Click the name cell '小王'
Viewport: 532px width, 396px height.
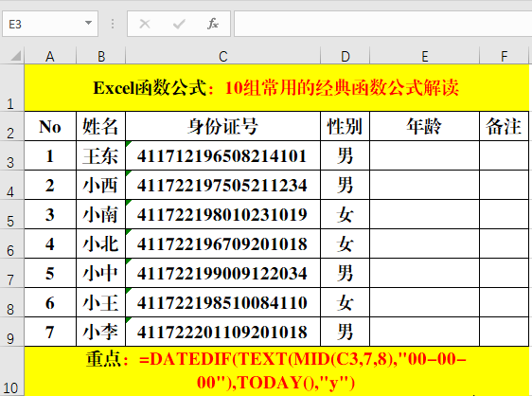(x=100, y=302)
